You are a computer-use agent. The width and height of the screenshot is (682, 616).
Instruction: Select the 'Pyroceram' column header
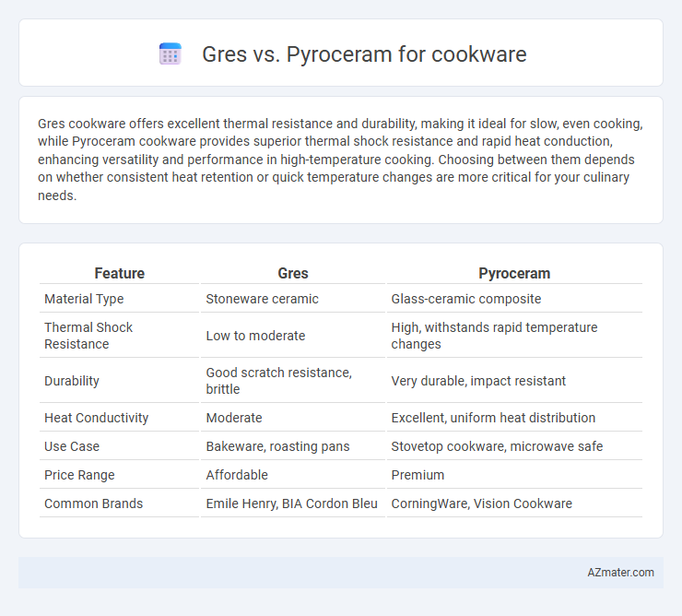tap(514, 273)
